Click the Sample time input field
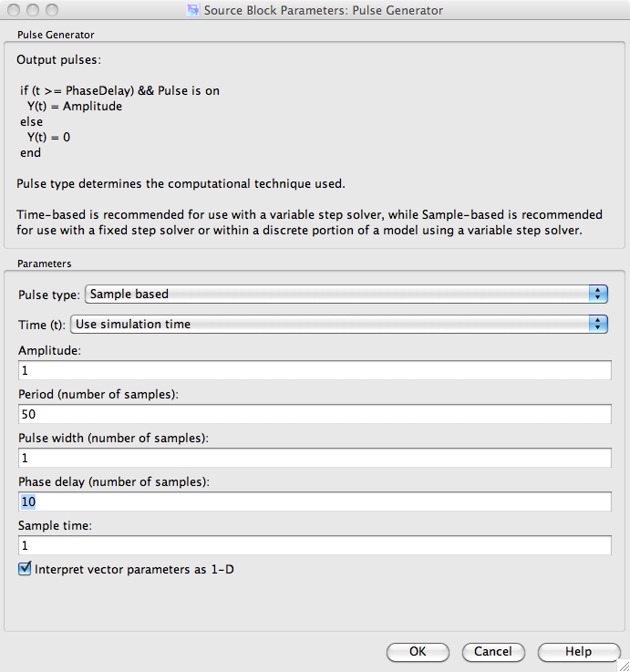This screenshot has height=672, width=630. pyautogui.click(x=315, y=545)
